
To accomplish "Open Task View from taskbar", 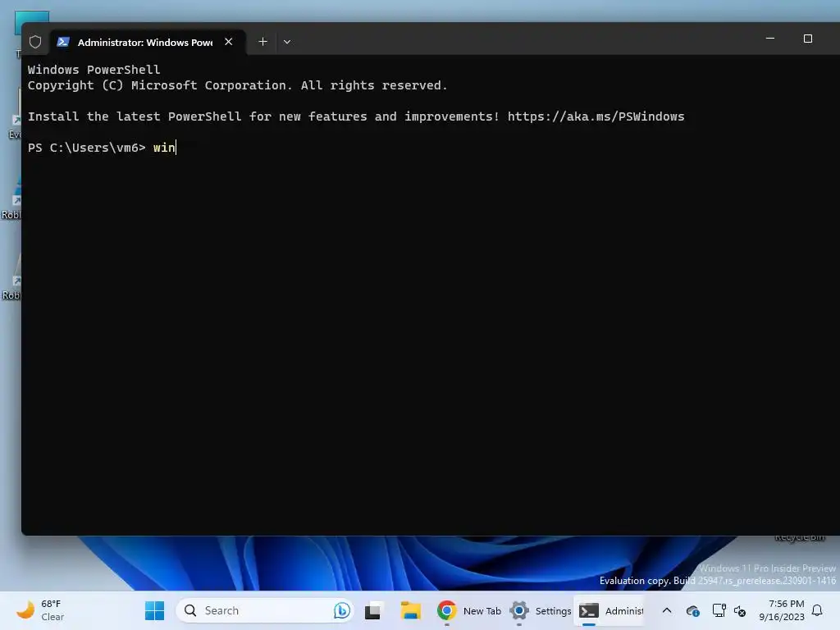I will (373, 610).
